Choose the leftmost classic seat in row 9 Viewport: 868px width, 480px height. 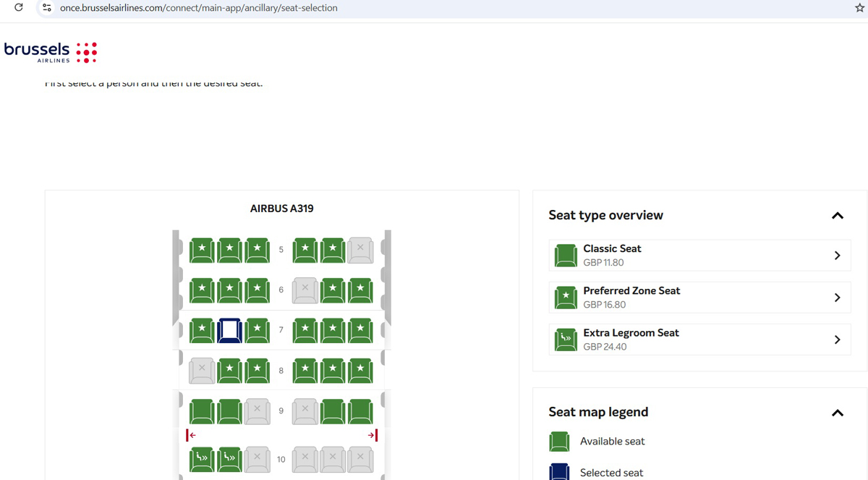[202, 411]
